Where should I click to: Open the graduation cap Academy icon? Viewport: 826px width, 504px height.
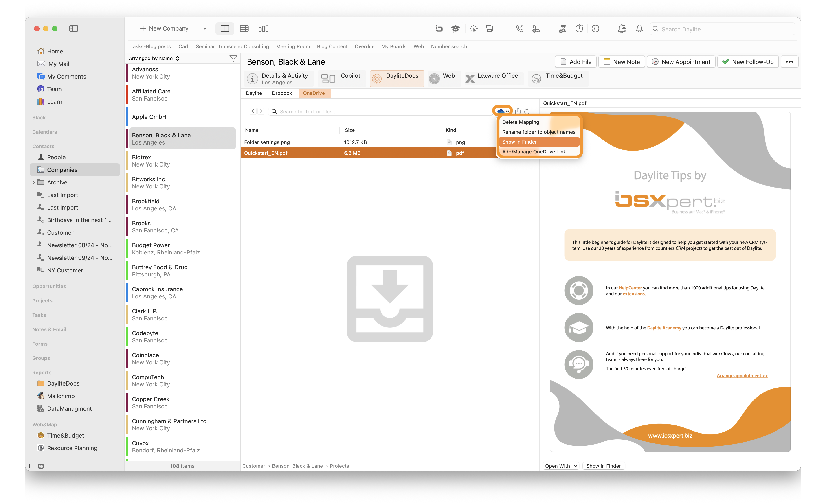click(455, 28)
